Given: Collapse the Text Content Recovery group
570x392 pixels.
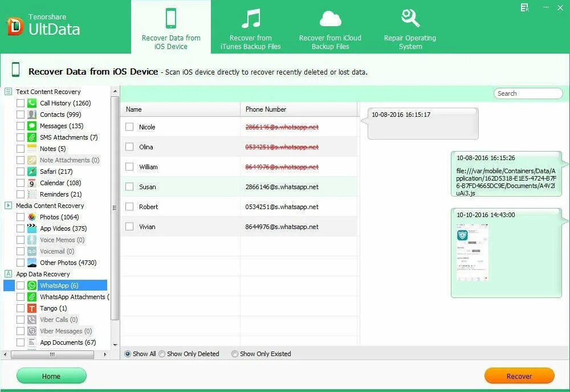Looking at the screenshot, I should pyautogui.click(x=8, y=92).
